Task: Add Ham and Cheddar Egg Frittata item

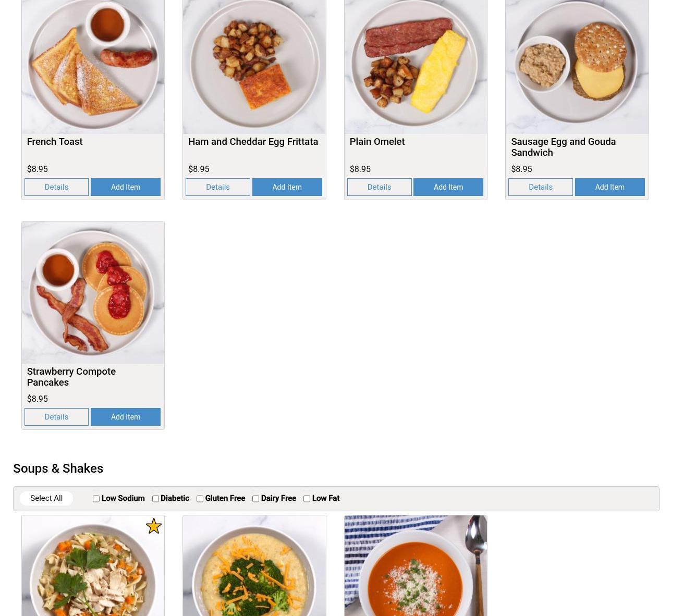Action: 287,187
